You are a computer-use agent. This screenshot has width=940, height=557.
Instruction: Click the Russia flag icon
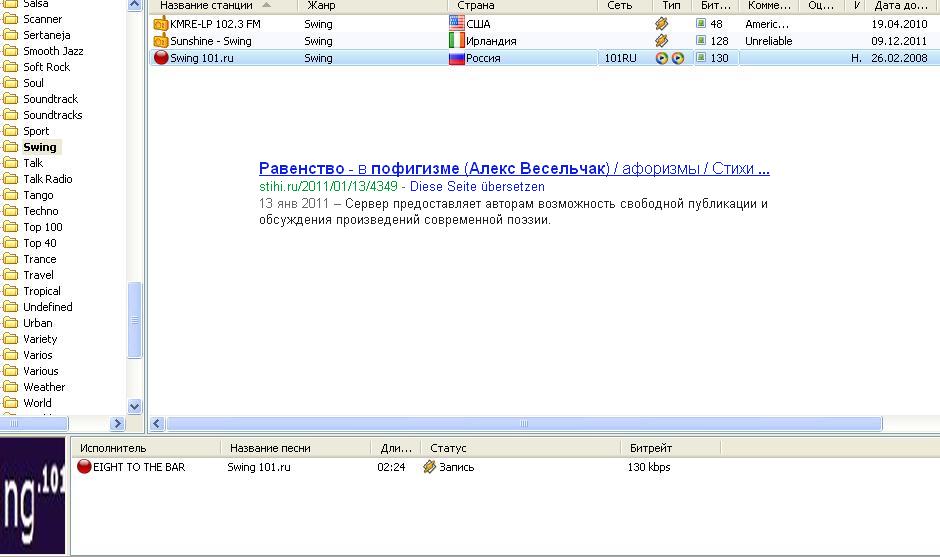click(x=457, y=58)
